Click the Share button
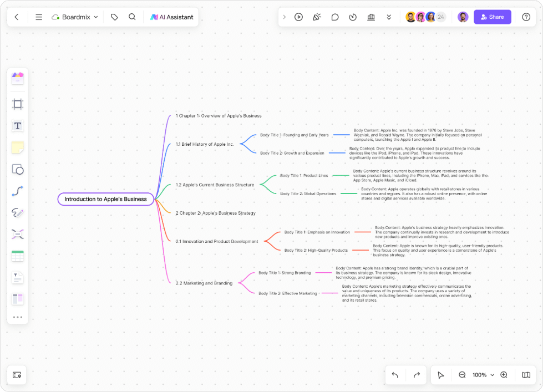Image resolution: width=543 pixels, height=392 pixels. [493, 17]
